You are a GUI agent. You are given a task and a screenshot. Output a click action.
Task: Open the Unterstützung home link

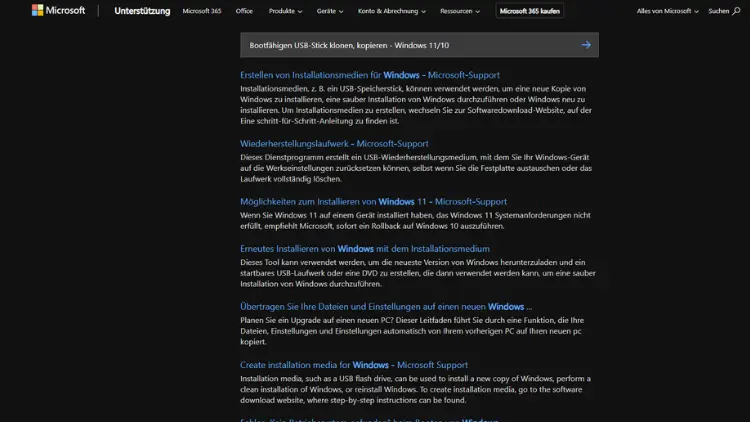[x=142, y=11]
